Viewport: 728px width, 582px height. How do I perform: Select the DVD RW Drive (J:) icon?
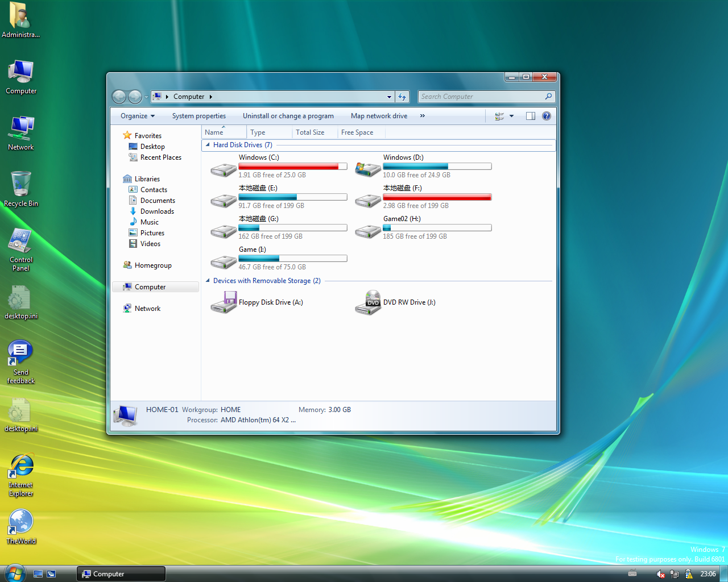coord(368,302)
